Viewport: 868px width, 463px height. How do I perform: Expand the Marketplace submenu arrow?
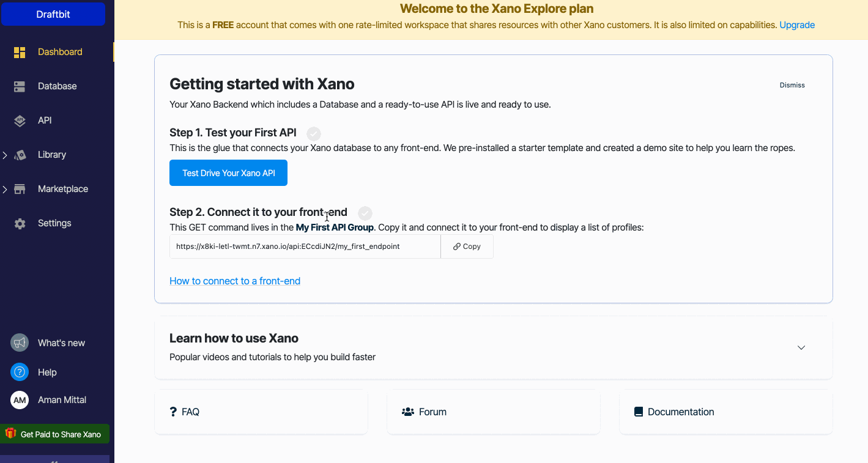click(x=5, y=190)
